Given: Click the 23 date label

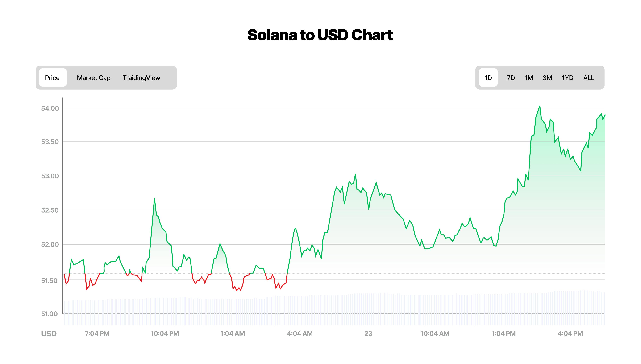Looking at the screenshot, I should click(368, 333).
